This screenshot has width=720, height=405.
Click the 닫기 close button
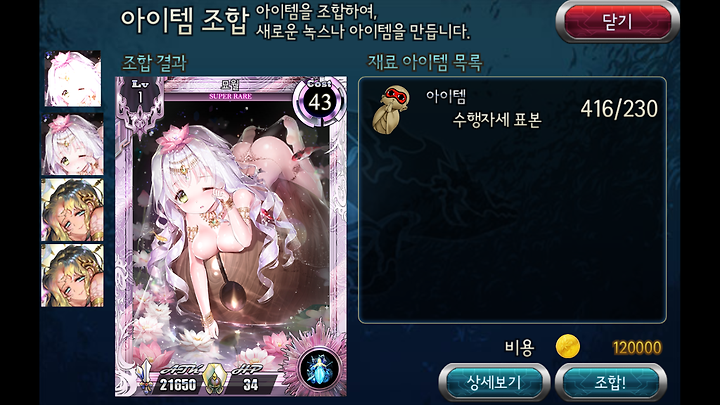pyautogui.click(x=617, y=22)
